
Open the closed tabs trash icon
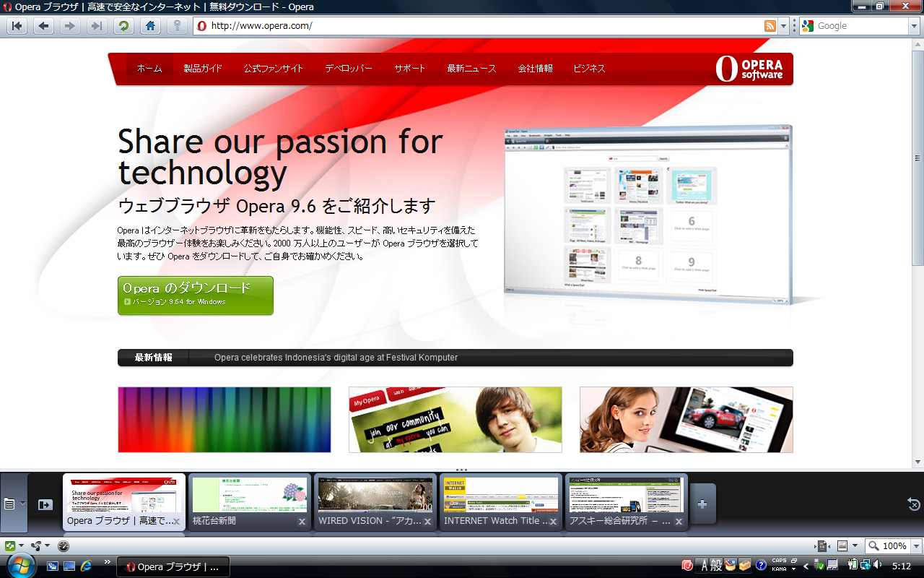coord(913,504)
